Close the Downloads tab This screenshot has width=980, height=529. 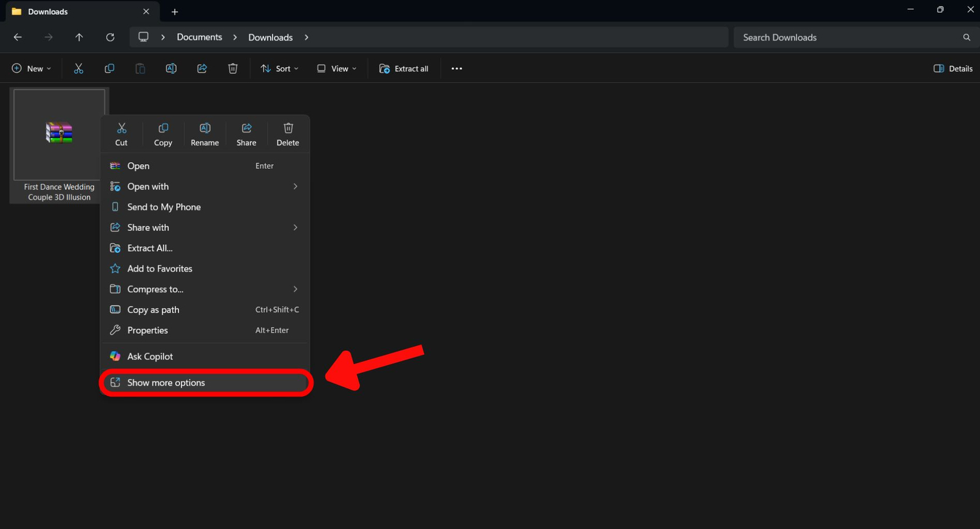click(146, 12)
